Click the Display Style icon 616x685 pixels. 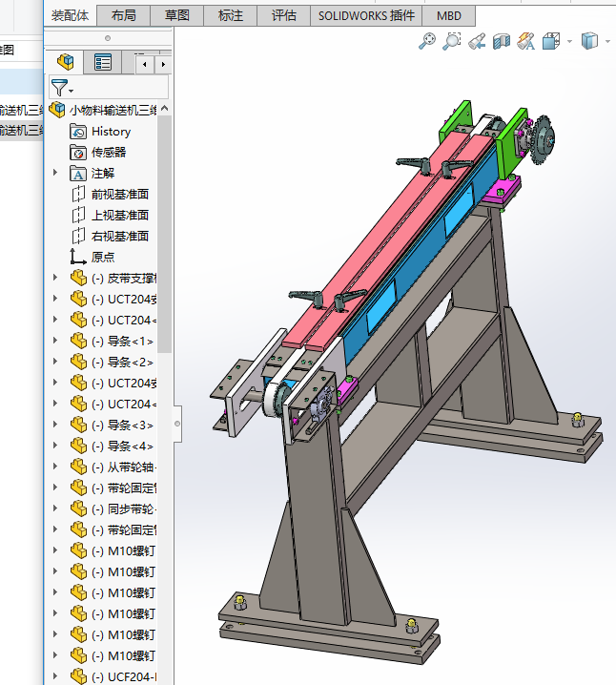(589, 42)
